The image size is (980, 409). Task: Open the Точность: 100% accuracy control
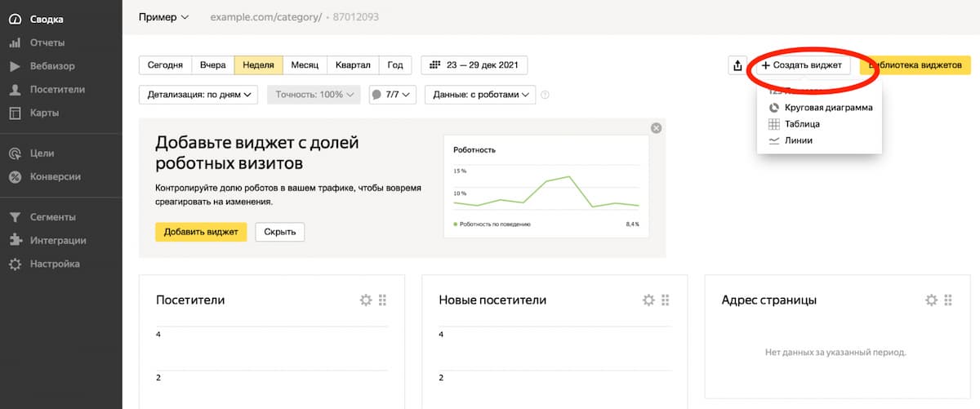314,95
